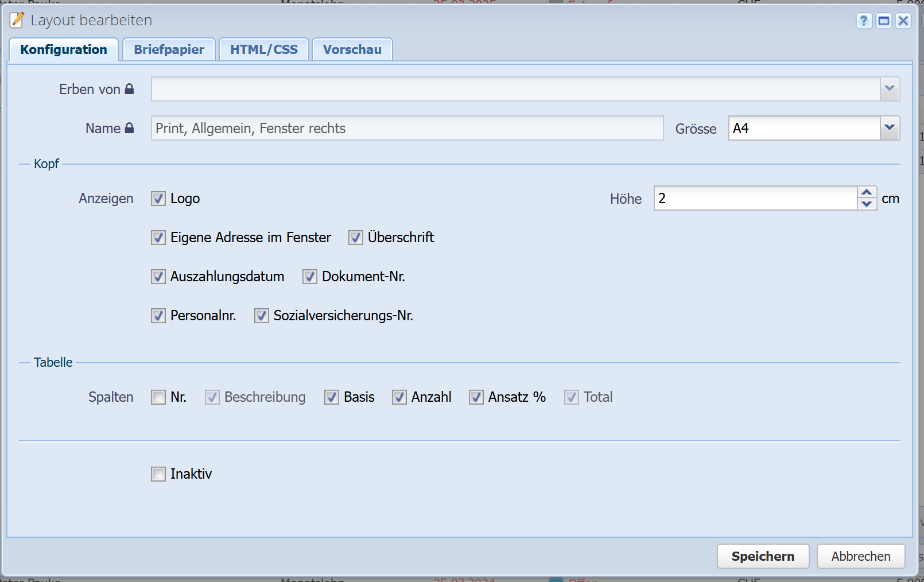Uncheck the Logo checkbox
924x582 pixels.
point(158,199)
